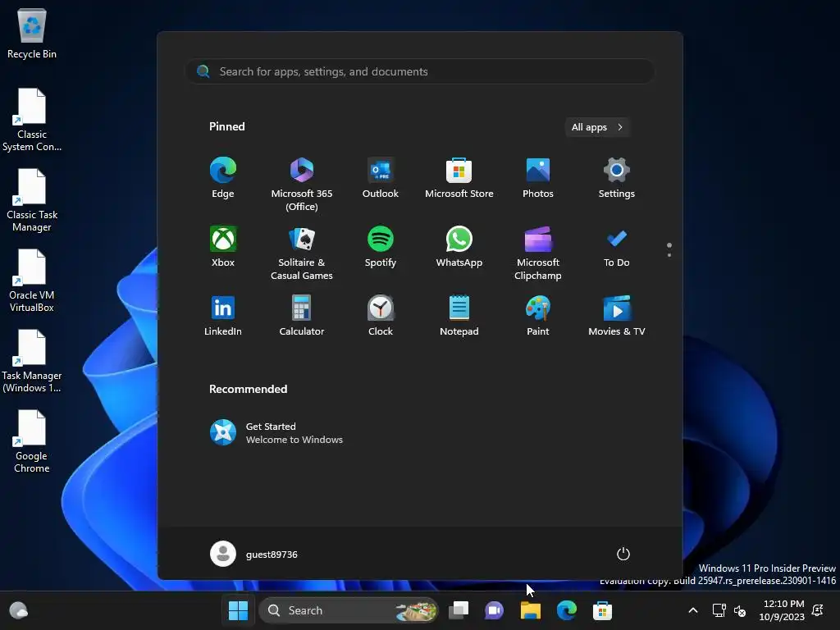840x630 pixels.
Task: Open guest89736 user account menu
Action: click(x=254, y=554)
